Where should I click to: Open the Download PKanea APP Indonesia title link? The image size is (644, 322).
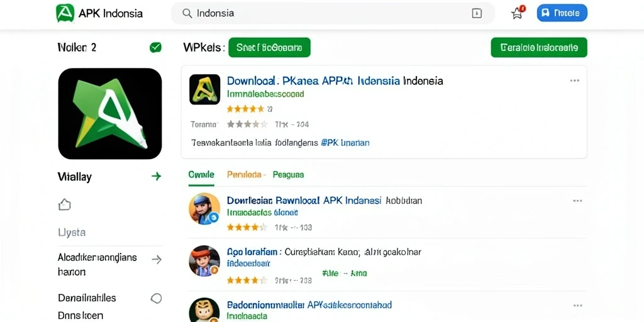coord(335,80)
